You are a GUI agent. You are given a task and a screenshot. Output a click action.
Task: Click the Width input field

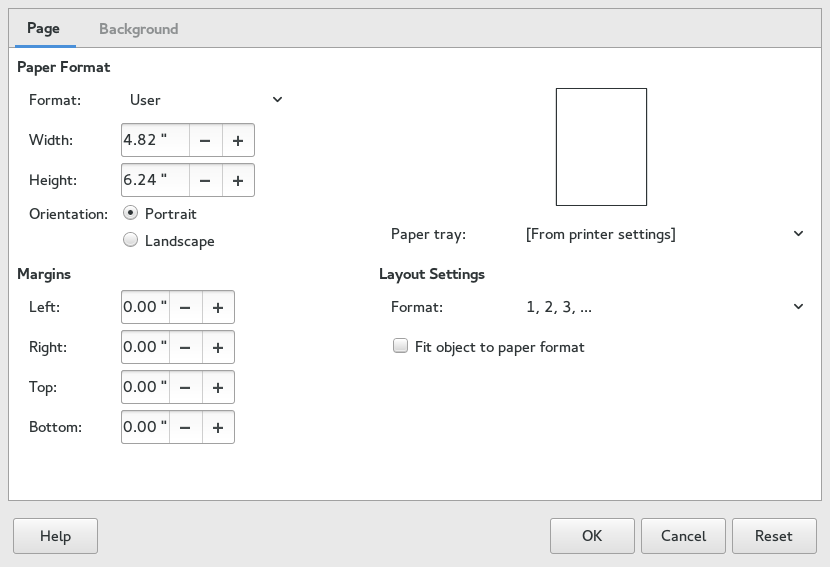pyautogui.click(x=155, y=140)
